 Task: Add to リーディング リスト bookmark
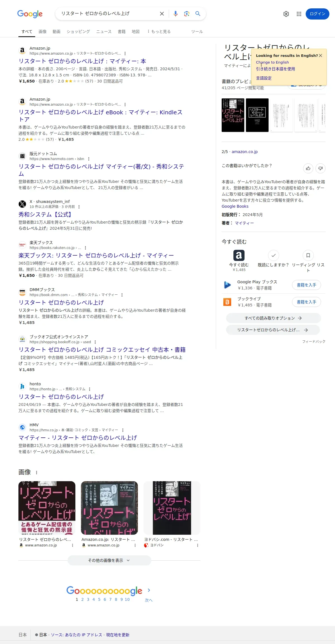coord(308,255)
